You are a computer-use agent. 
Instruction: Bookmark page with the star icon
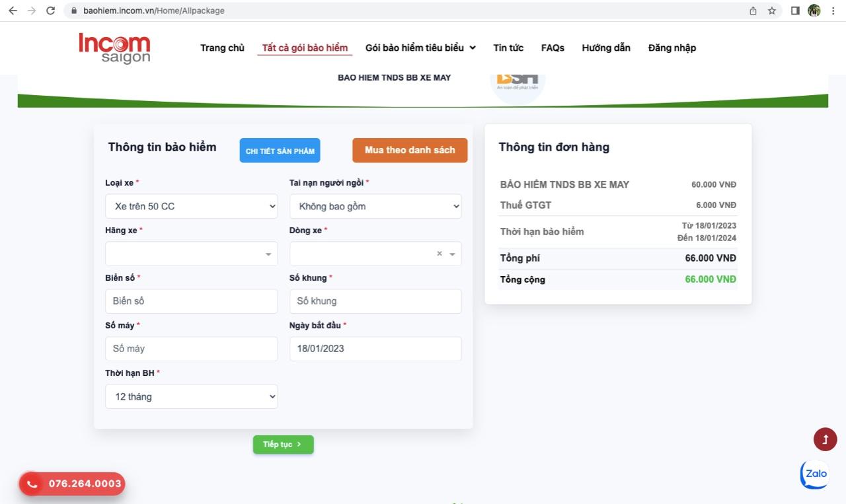click(x=772, y=11)
